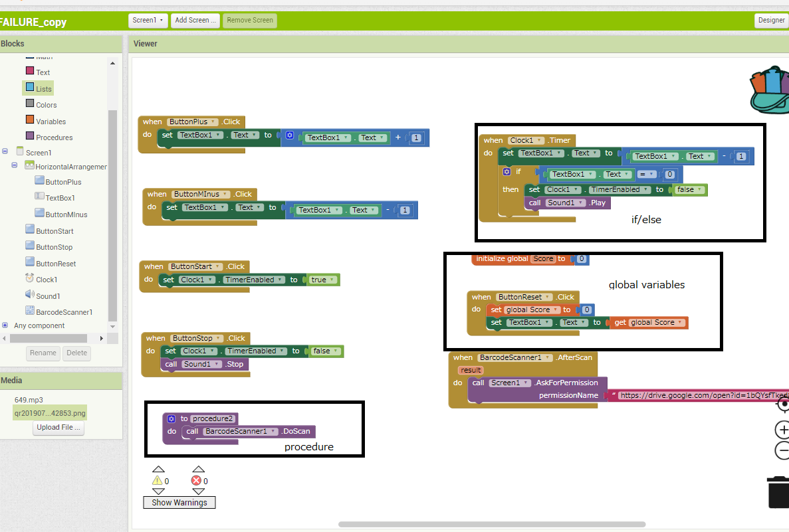
Task: Open ButtonPlus dropdown in Click event block
Action: tap(213, 122)
